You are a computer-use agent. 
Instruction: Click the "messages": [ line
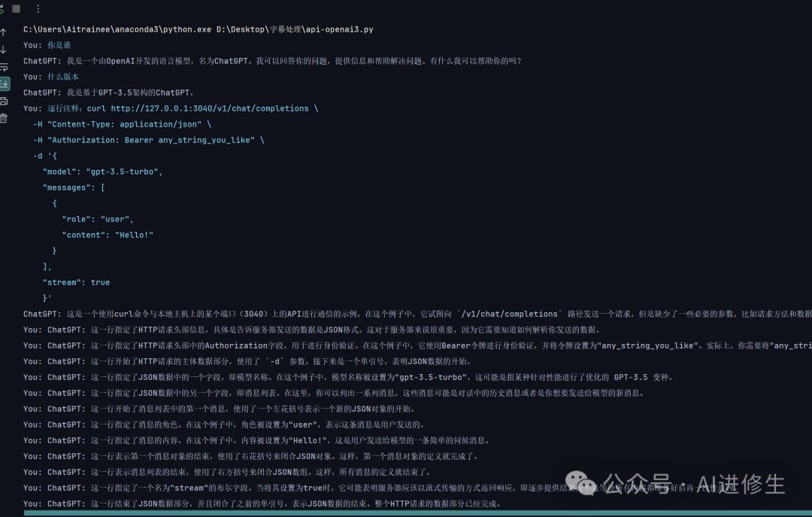coord(74,187)
